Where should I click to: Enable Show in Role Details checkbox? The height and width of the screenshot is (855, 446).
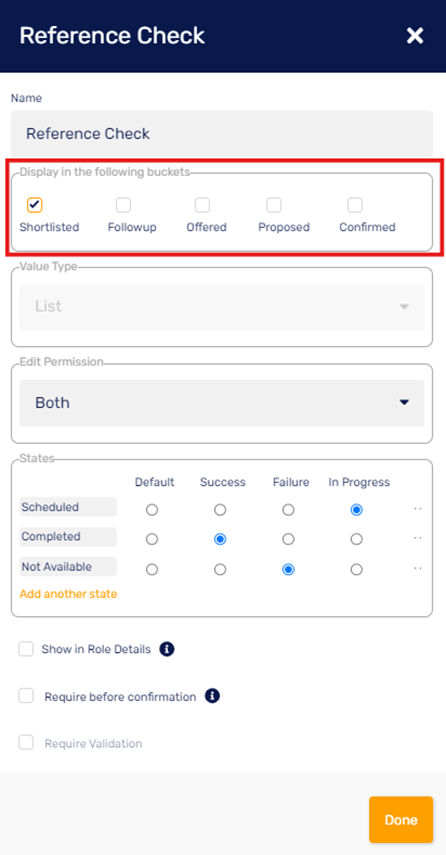[26, 649]
